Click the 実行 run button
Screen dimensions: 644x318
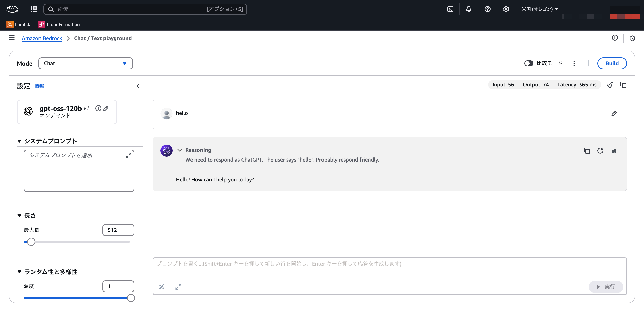(x=606, y=287)
